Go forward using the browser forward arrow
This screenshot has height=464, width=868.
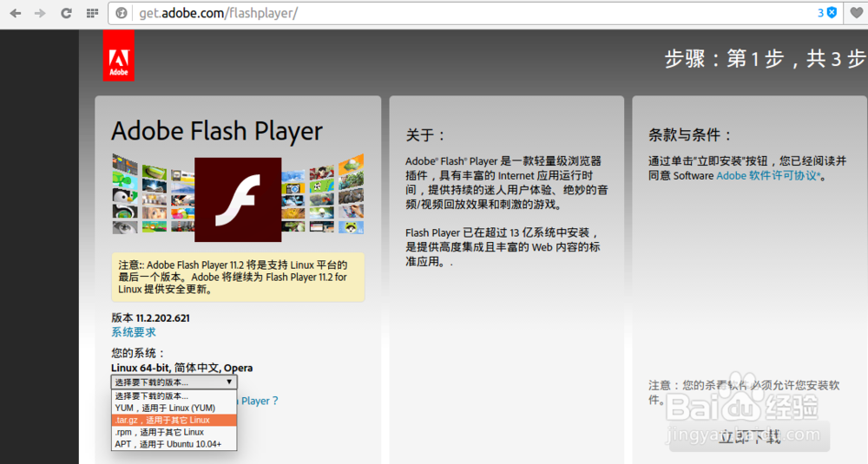pyautogui.click(x=40, y=13)
